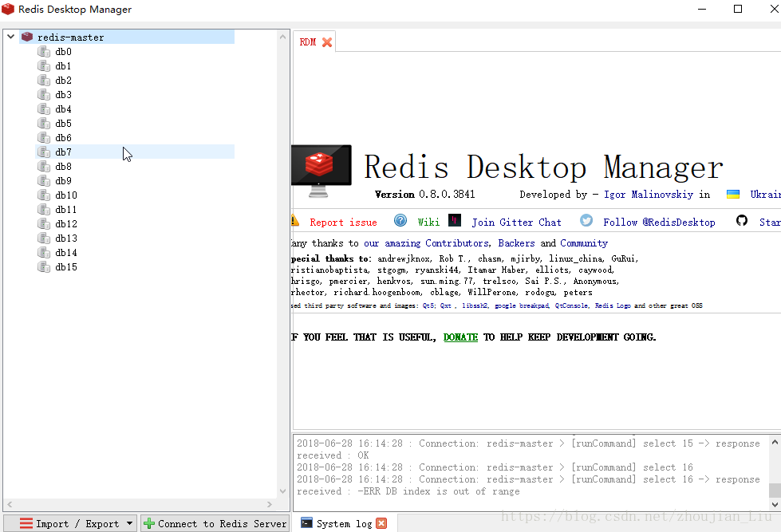The height and width of the screenshot is (532, 781).
Task: Click the db14 database icon
Action: (44, 253)
